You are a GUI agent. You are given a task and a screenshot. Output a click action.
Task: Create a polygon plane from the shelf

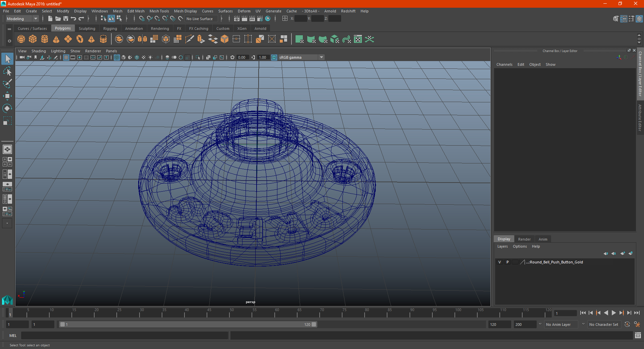click(68, 39)
